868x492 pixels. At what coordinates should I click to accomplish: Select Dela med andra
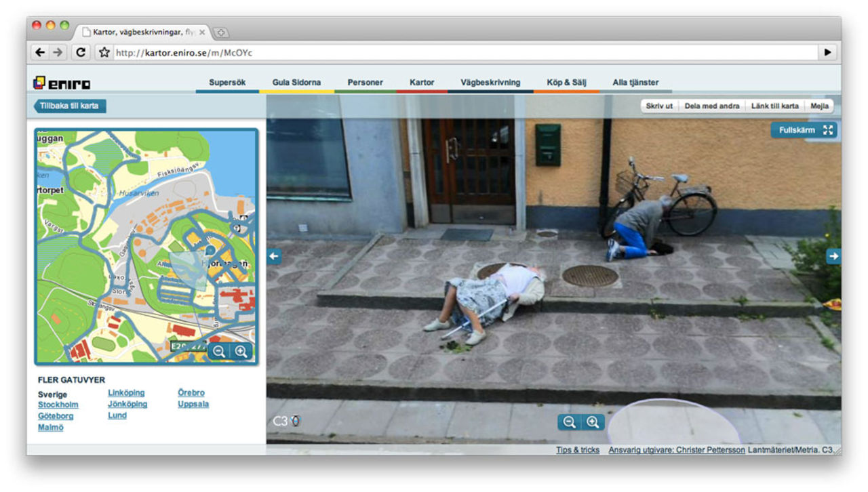pos(712,106)
